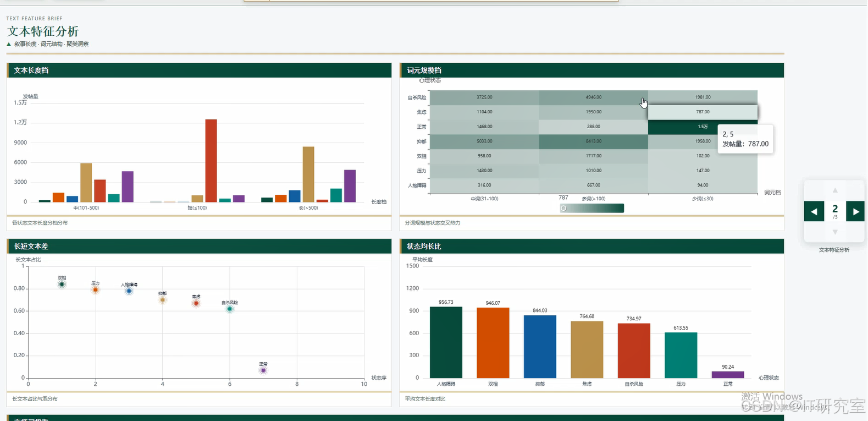Click the 文本长度档 panel title
Viewport: 868px width, 421px height.
31,70
